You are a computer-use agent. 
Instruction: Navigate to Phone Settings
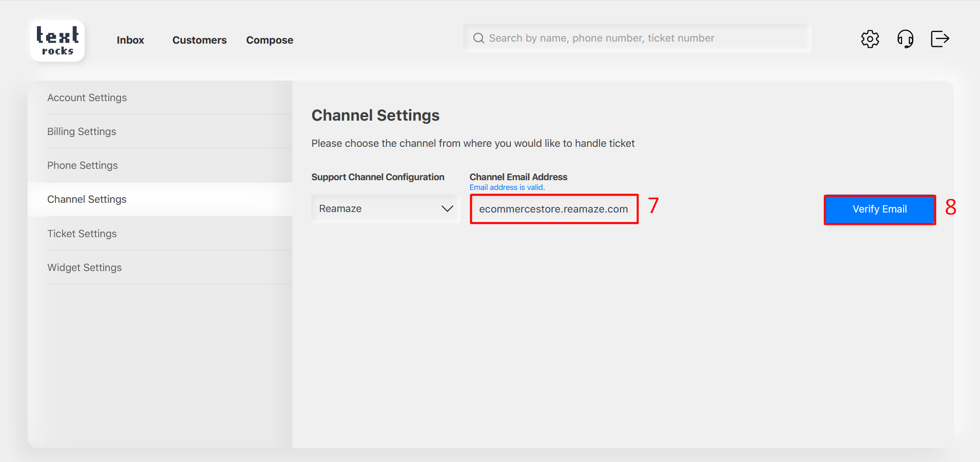click(x=83, y=165)
